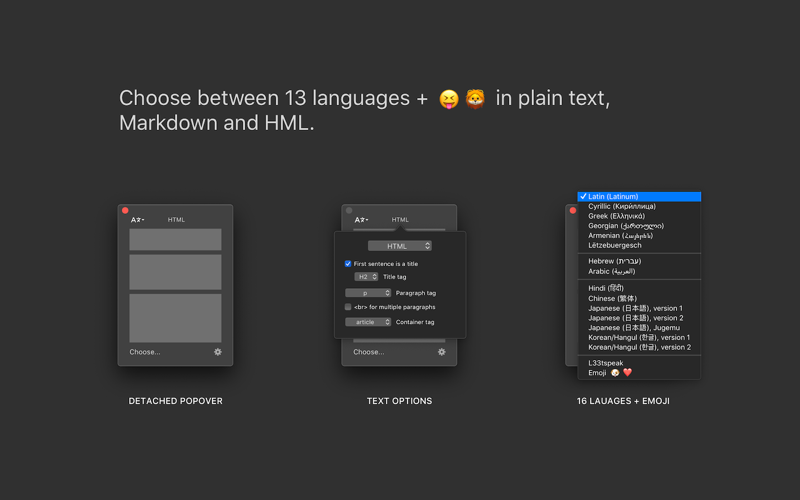Select Hebrew language menu item
The width and height of the screenshot is (800, 500).
[x=639, y=261]
